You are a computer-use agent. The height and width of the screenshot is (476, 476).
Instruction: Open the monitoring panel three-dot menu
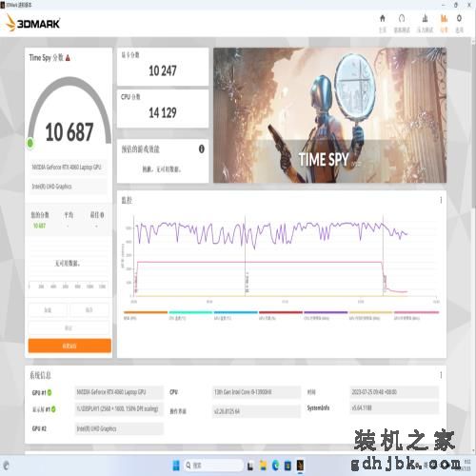coord(441,200)
